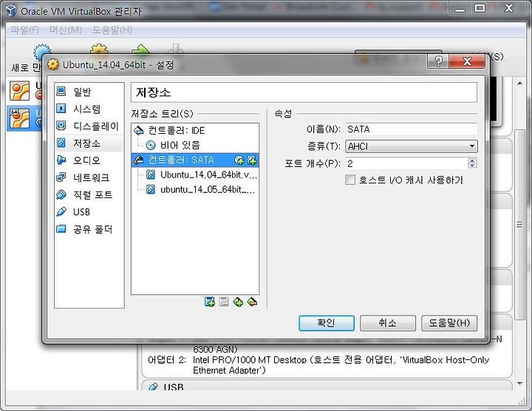Screen dimensions: 532x411
Task: Open the 파일(F) menu in VirtualBox manager
Action: (25, 30)
